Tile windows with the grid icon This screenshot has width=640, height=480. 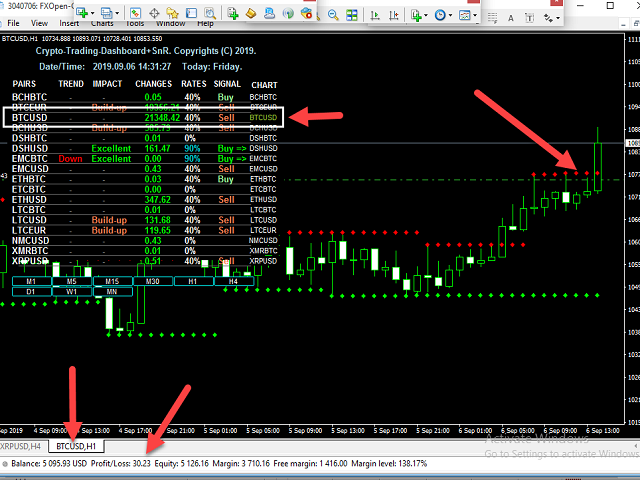(x=351, y=15)
